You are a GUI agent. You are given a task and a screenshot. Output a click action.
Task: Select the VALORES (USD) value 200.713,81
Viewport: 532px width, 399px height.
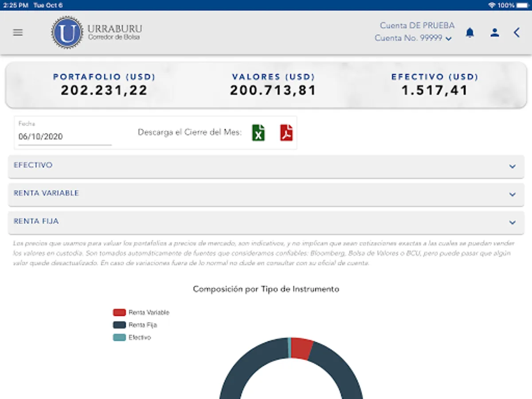click(x=273, y=90)
